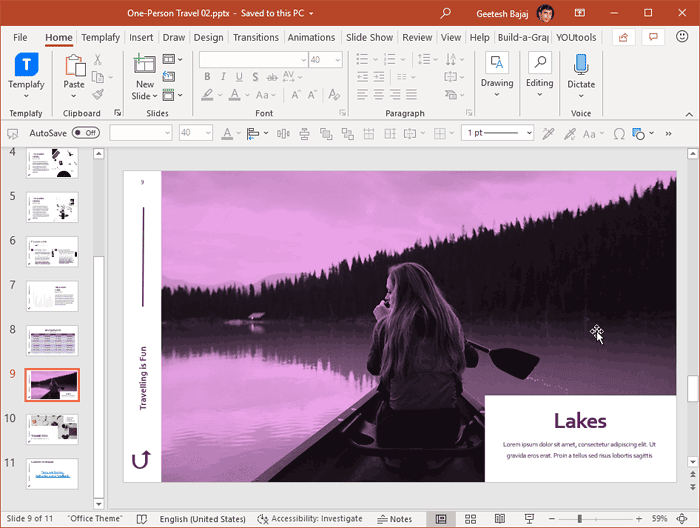Click the Cut scissors icon
This screenshot has width=700, height=528.
click(98, 59)
